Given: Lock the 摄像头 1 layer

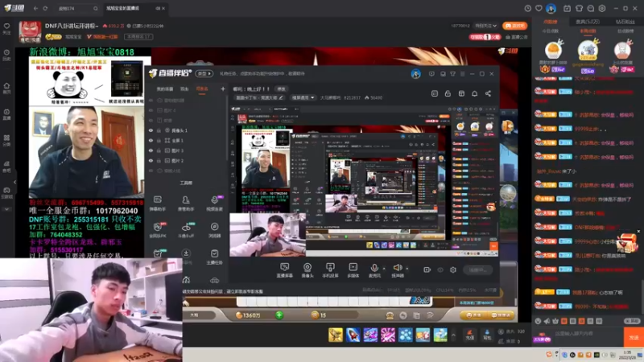Looking at the screenshot, I should pos(159,130).
